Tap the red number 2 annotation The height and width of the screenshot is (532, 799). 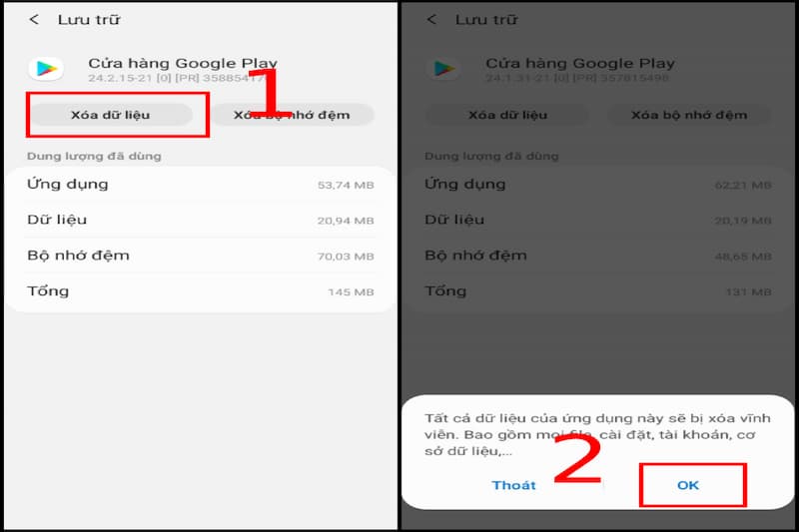coord(578,459)
